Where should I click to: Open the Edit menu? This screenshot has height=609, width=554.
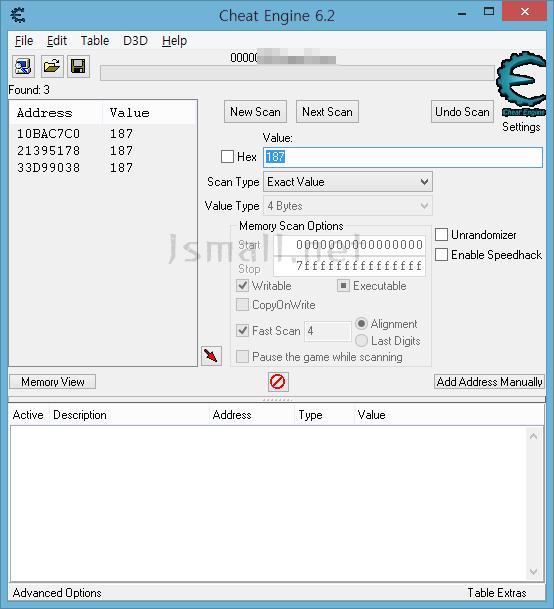(x=57, y=41)
